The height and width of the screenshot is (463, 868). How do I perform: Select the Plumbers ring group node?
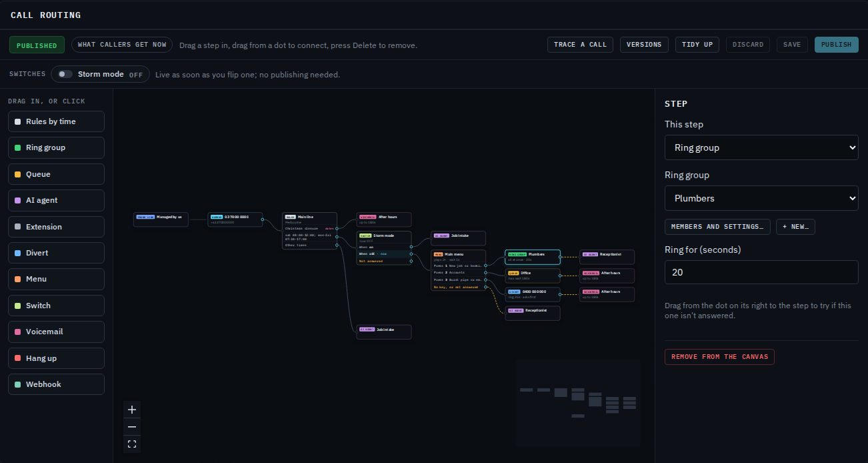533,257
